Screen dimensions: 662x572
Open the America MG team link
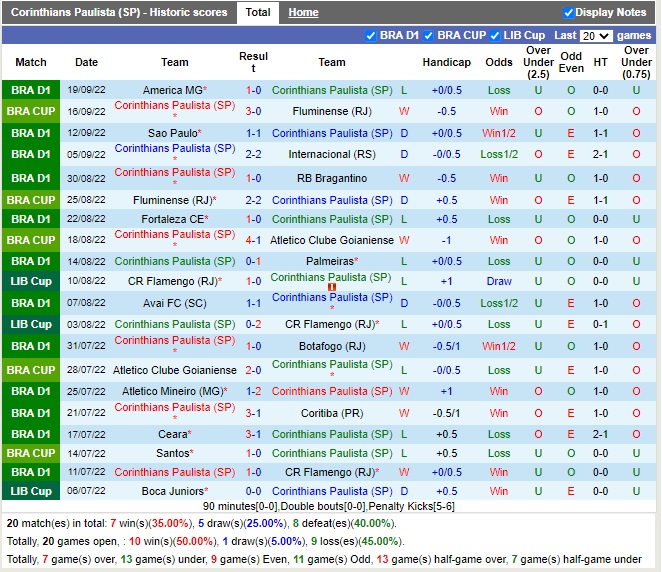click(x=171, y=90)
